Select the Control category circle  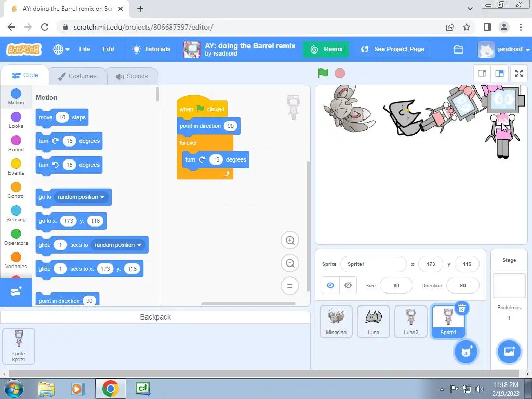(16, 187)
